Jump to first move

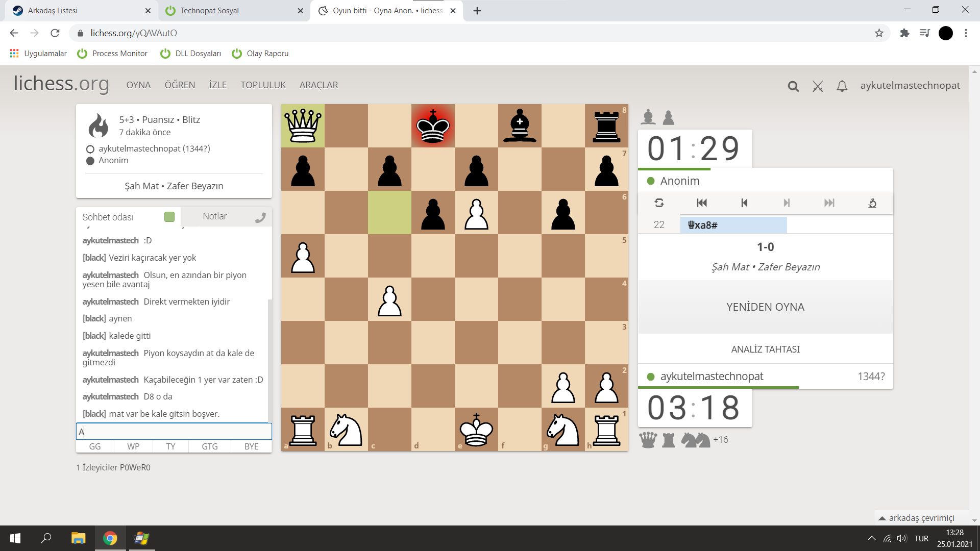coord(702,203)
